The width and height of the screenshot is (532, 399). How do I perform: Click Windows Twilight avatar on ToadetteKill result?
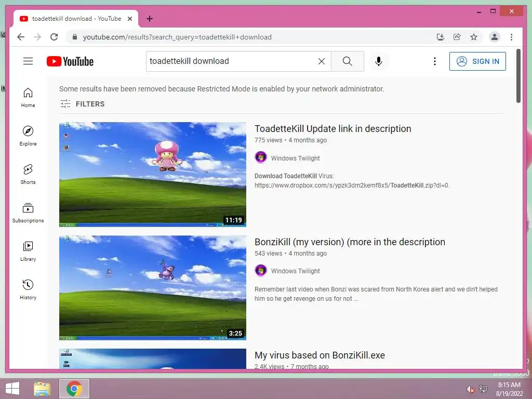pos(261,157)
